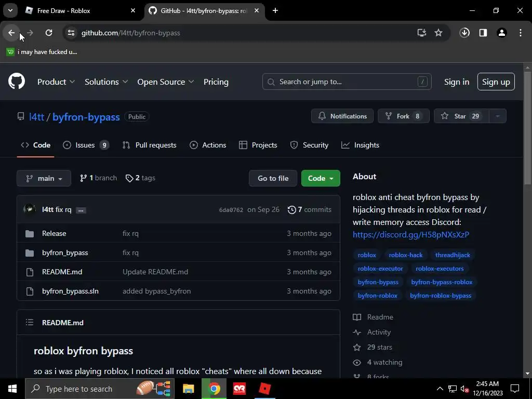The height and width of the screenshot is (399, 532).
Task: Open the Insights tab
Action: point(361,145)
